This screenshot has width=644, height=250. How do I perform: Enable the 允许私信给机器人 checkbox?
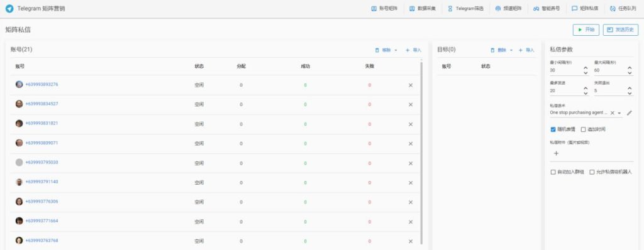pos(592,172)
